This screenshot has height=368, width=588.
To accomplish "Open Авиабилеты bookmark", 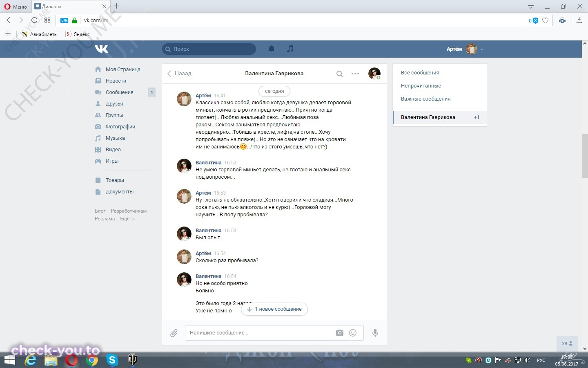I will tap(40, 34).
